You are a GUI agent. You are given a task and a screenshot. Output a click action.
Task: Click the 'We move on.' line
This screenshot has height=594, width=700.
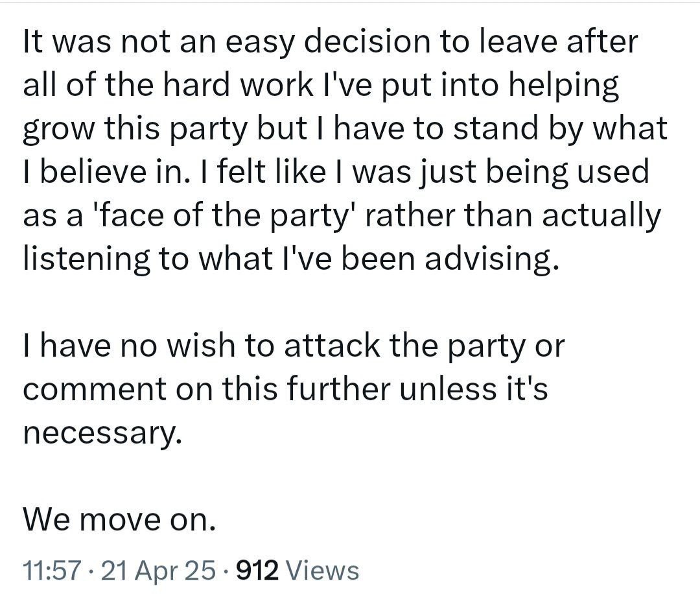[x=119, y=520]
